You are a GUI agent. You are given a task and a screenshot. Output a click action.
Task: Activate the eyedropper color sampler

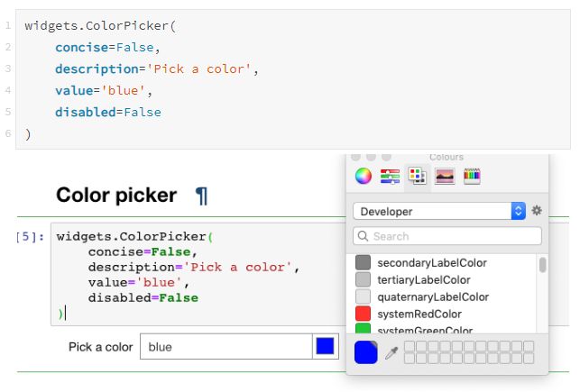tap(391, 353)
